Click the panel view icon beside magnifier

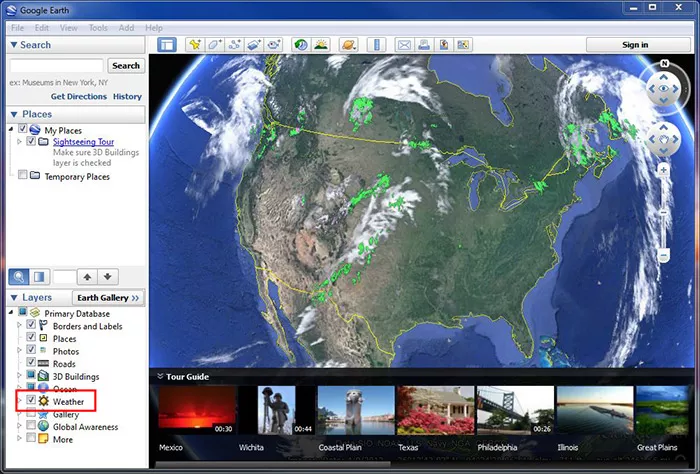coord(39,277)
